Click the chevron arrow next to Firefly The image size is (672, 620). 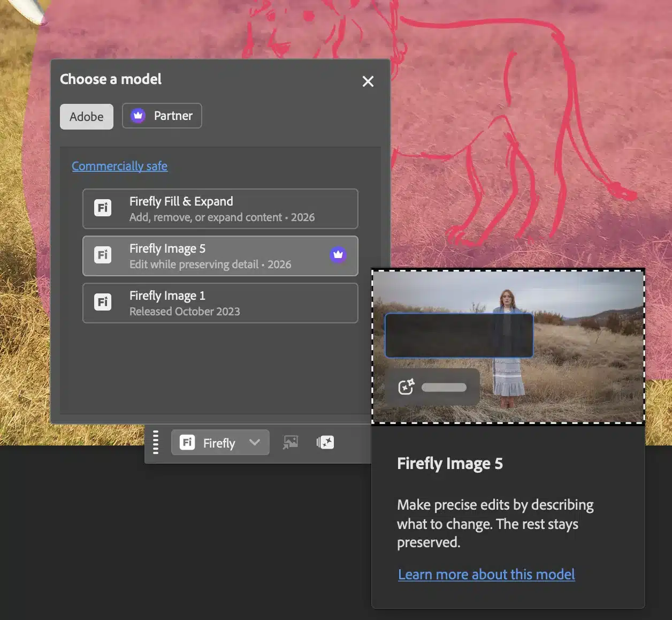(255, 442)
